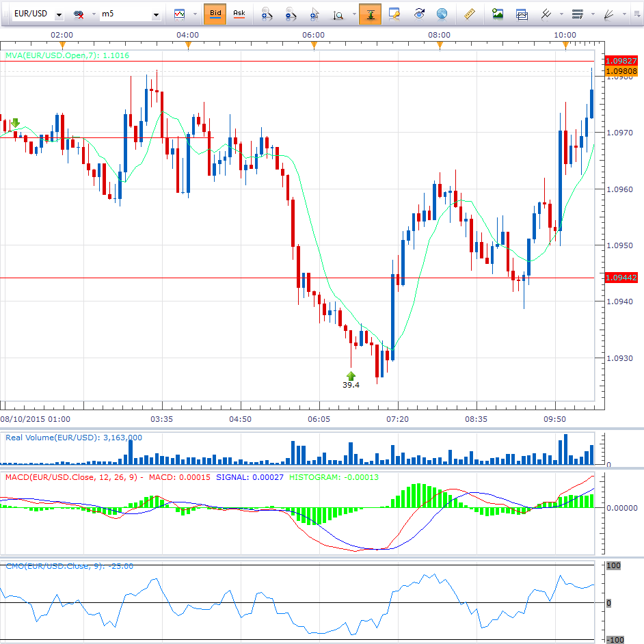
Task: Click the green arrow marker labeled 39.4
Action: (351, 376)
